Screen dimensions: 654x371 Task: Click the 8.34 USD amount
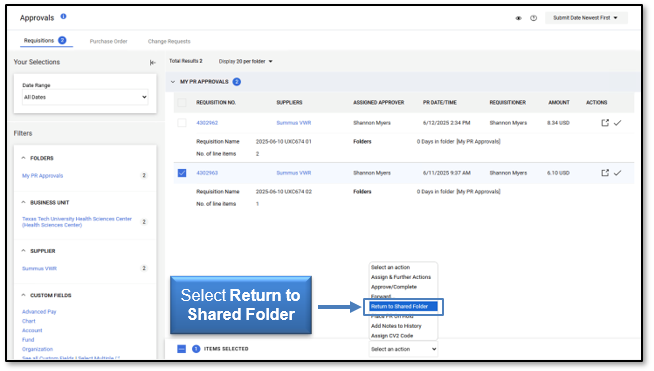pos(558,123)
